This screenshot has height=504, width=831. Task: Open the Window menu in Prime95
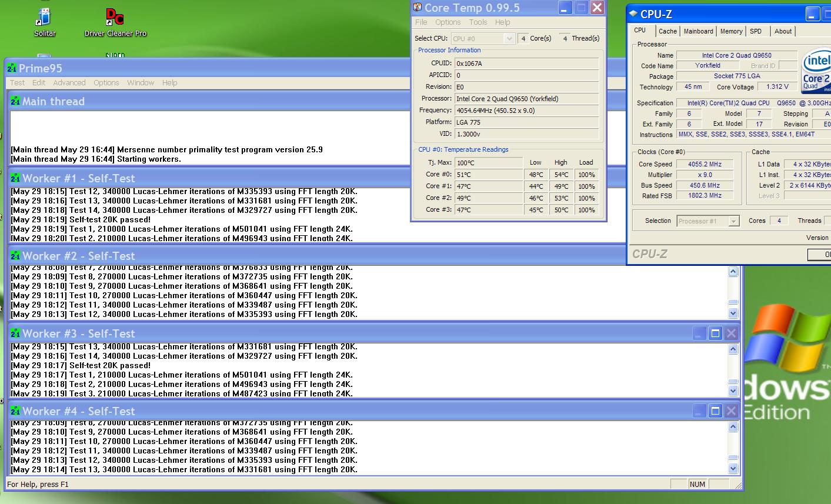click(141, 83)
